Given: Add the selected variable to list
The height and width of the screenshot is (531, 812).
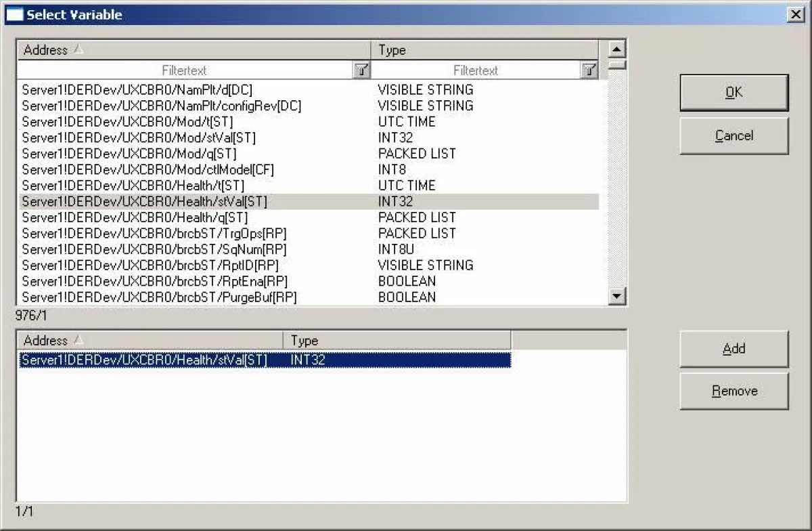Looking at the screenshot, I should 734,349.
